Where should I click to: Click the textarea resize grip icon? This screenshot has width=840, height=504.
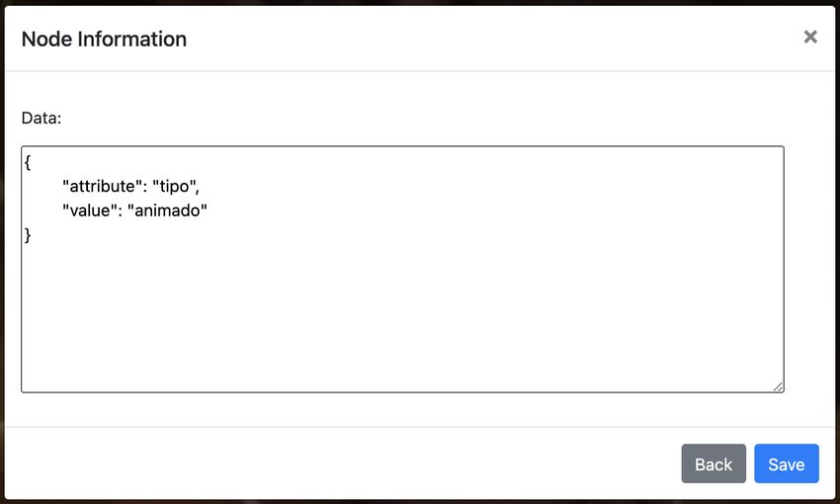pyautogui.click(x=778, y=386)
